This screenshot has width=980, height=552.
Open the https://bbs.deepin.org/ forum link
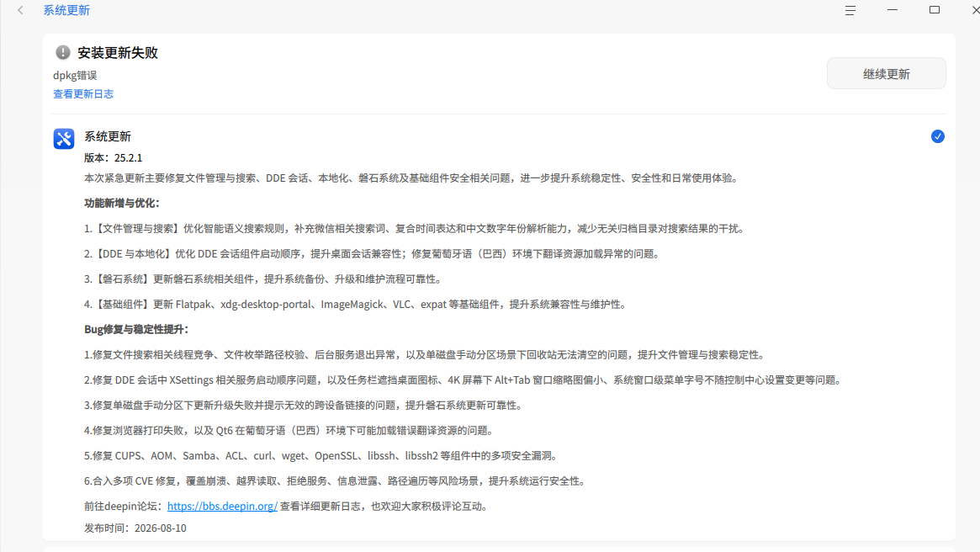coord(223,507)
